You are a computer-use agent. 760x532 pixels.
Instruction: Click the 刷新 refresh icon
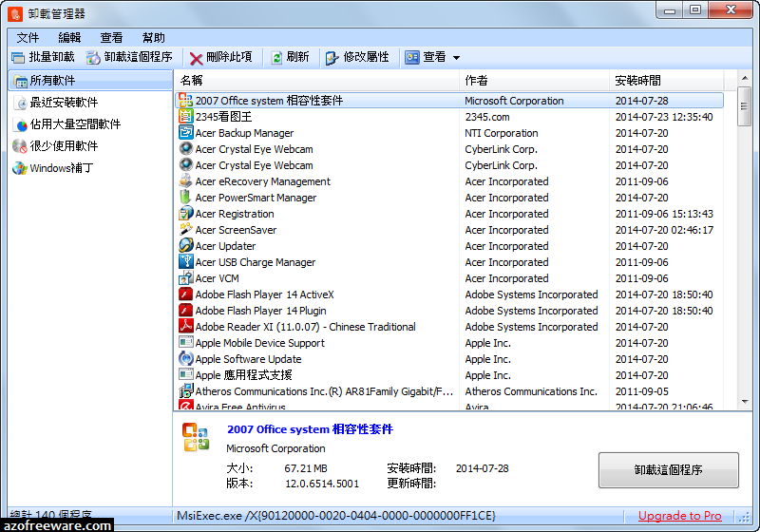coord(276,58)
